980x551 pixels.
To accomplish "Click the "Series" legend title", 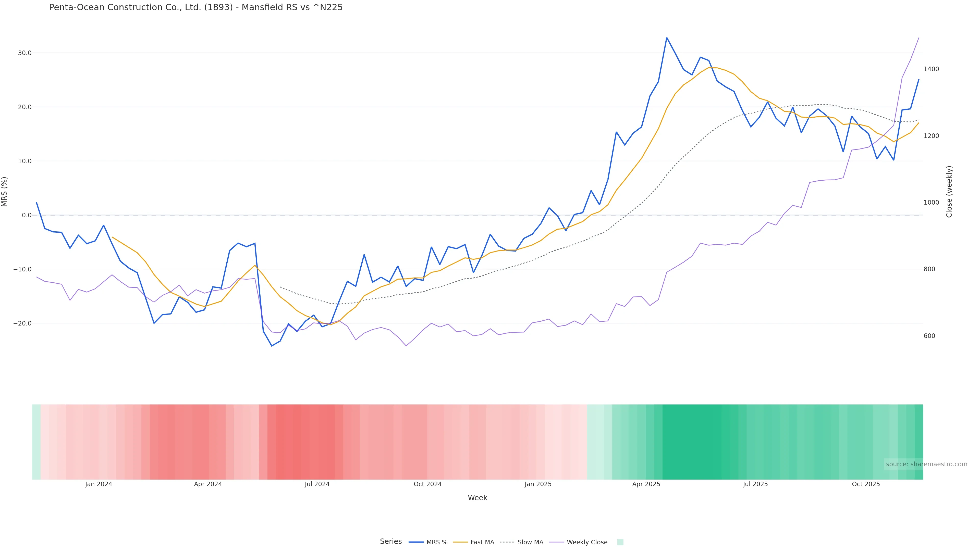I will click(x=391, y=542).
